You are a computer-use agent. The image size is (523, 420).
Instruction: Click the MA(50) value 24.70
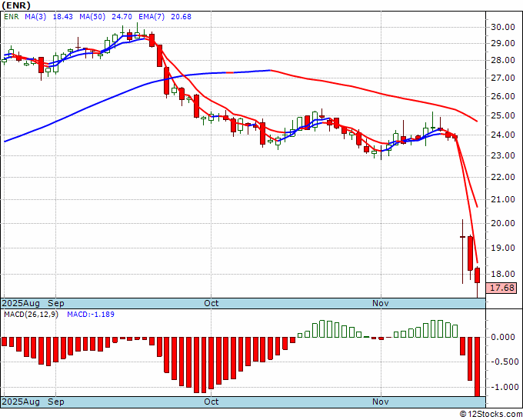[122, 17]
